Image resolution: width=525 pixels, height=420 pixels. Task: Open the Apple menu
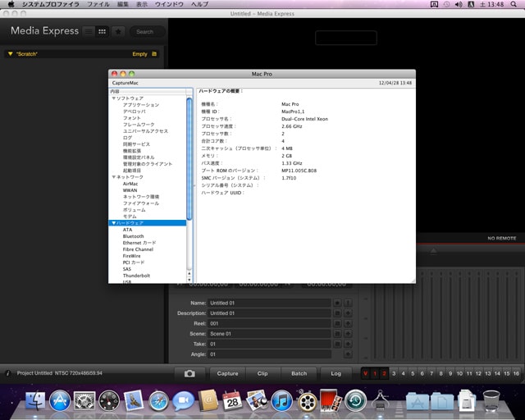[x=11, y=4]
